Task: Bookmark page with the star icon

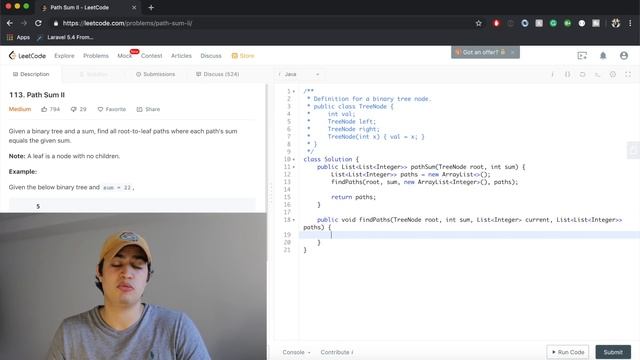Action: (479, 23)
